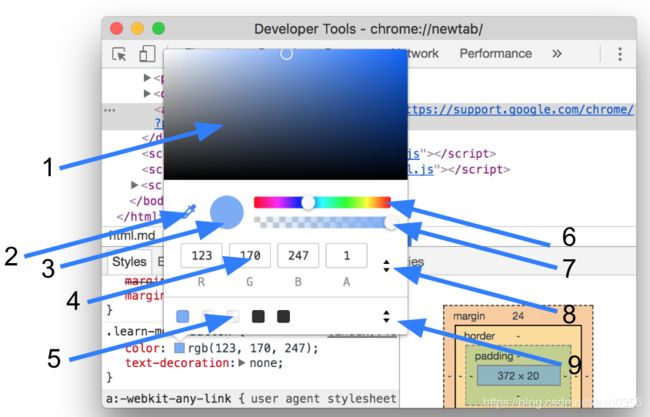This screenshot has width=650, height=417.
Task: Switch color format with RGBA stepper arrows
Action: [386, 266]
